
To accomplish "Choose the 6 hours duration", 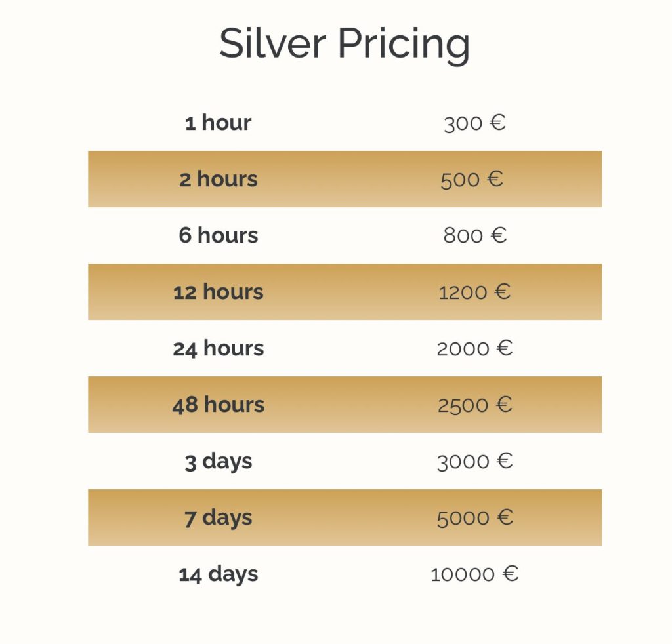I will [x=218, y=235].
